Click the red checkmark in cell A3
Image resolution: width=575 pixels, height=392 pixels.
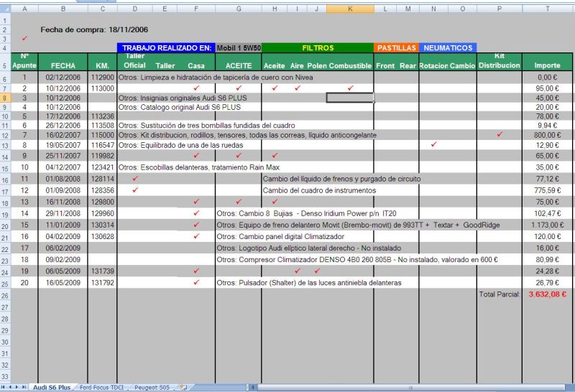click(x=24, y=38)
